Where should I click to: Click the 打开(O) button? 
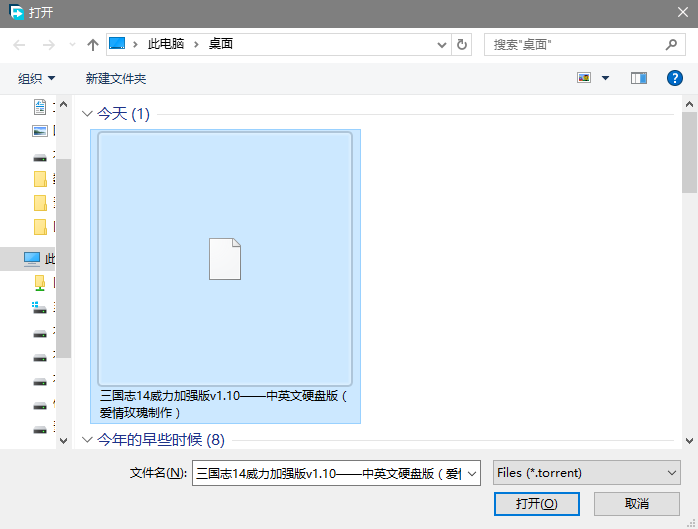(x=536, y=504)
